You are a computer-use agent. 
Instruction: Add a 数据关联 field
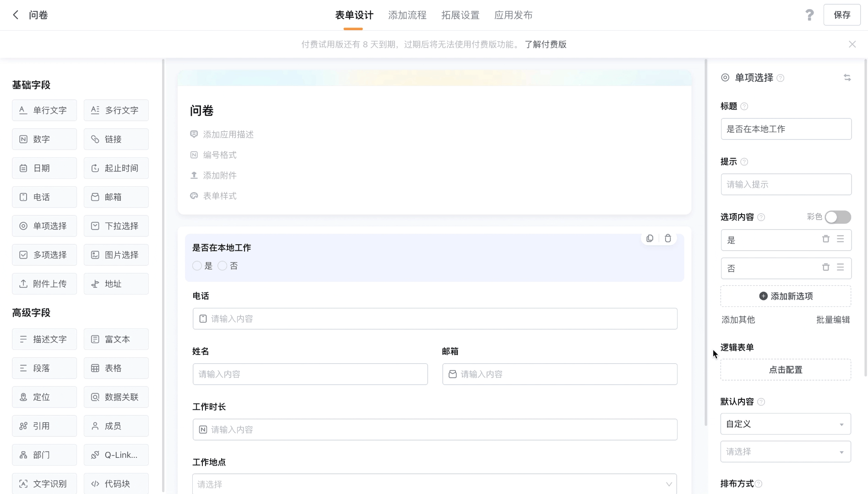click(116, 397)
